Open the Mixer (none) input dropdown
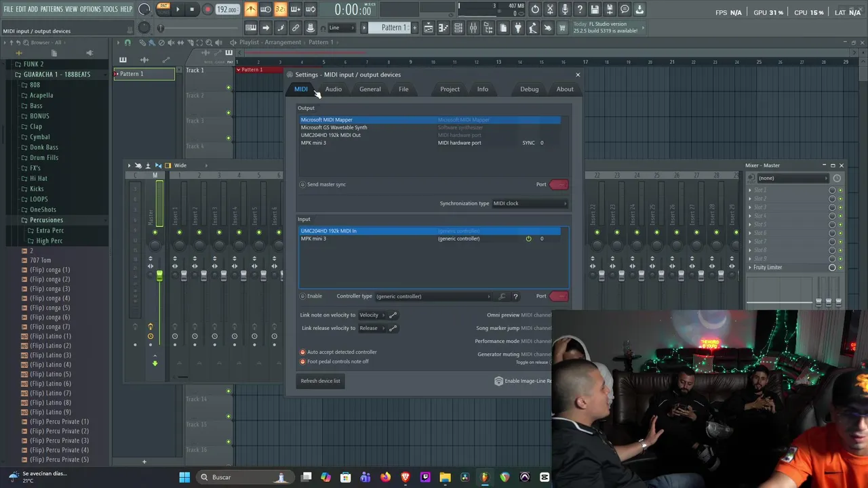The image size is (868, 488). 793,178
